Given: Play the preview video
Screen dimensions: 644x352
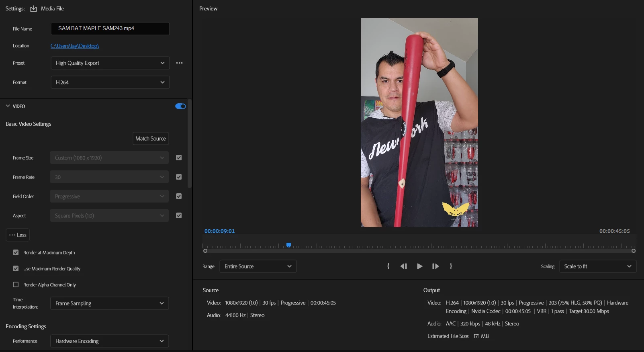Looking at the screenshot, I should [419, 266].
